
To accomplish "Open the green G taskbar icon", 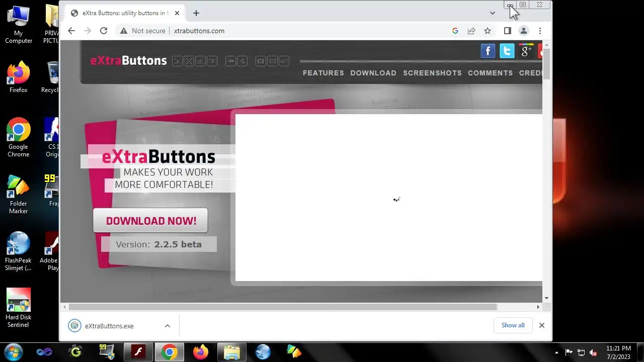I will 76,352.
